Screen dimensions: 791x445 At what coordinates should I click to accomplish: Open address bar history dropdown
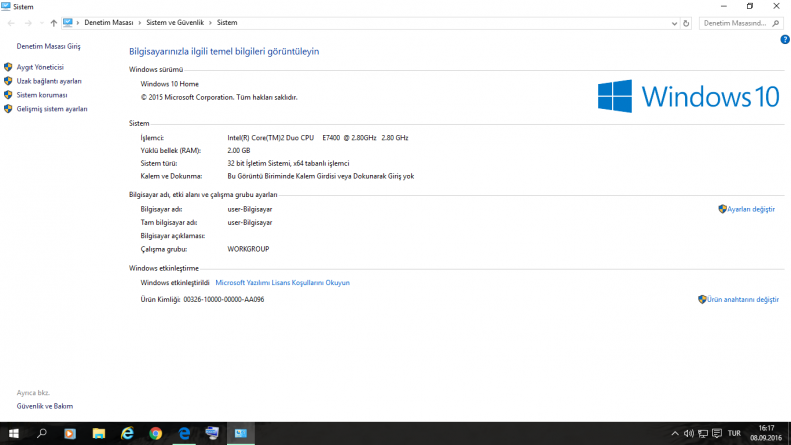tap(674, 23)
